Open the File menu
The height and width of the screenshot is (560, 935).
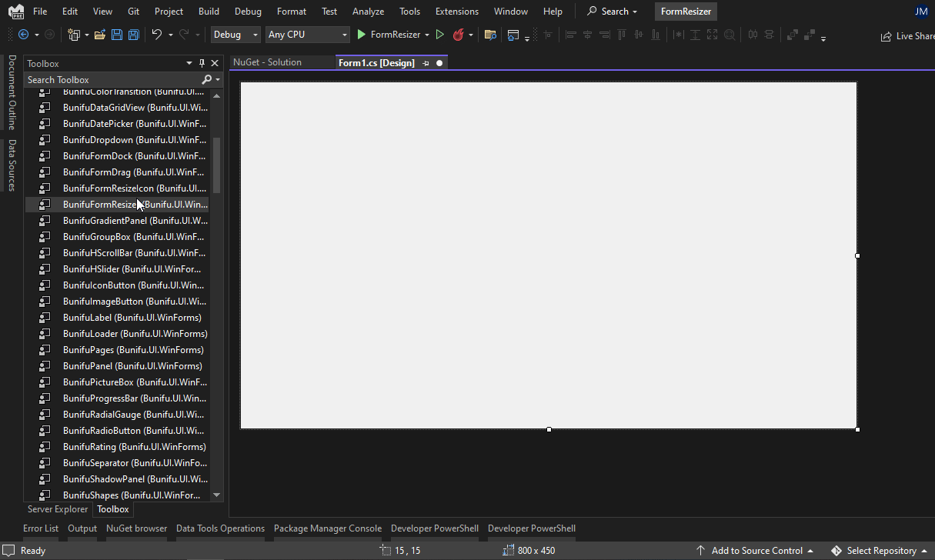click(x=40, y=12)
